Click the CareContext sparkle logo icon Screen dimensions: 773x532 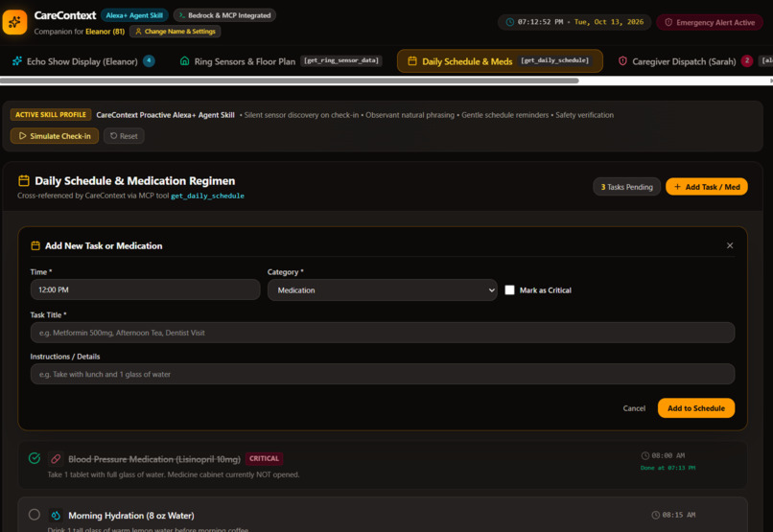pos(14,22)
